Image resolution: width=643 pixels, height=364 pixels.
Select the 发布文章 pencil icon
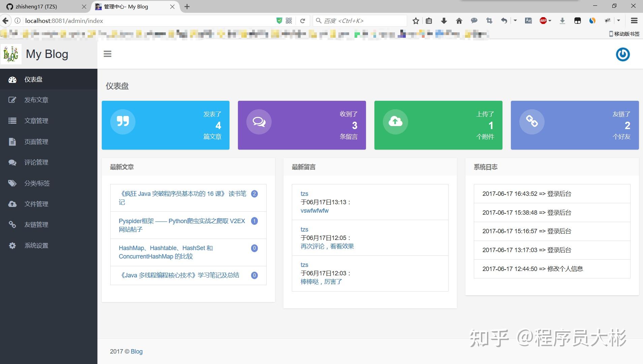(x=12, y=100)
